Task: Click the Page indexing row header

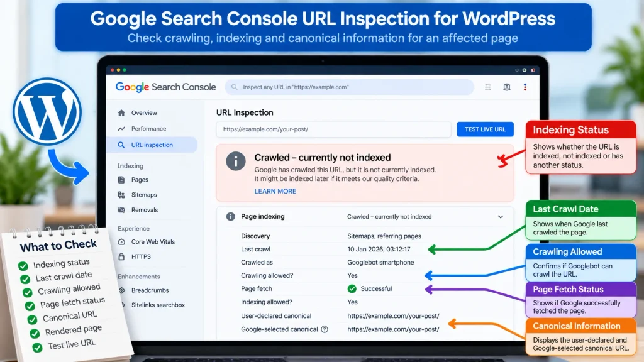Action: 365,217
